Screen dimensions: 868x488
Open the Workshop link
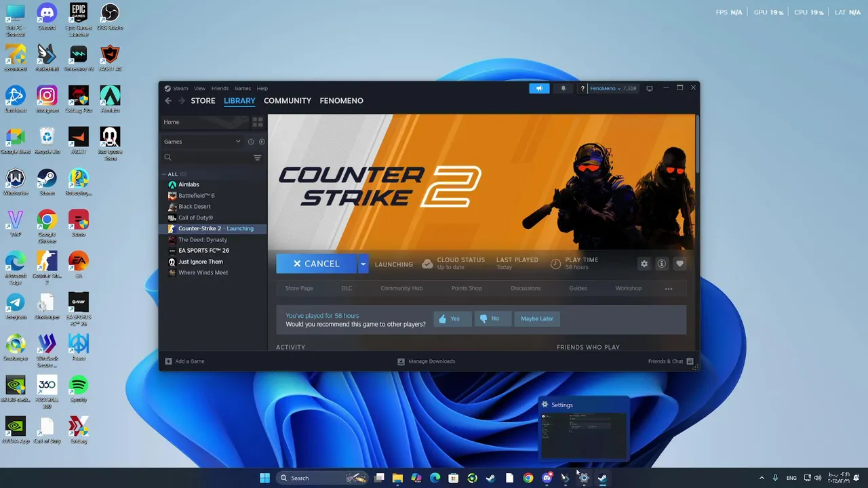click(628, 289)
